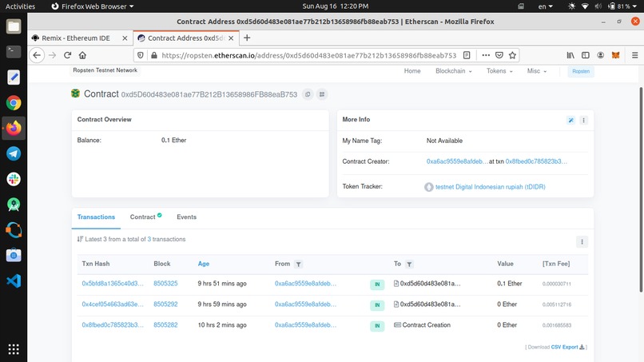Open testnet Digital Indonesian rupiah token link
The width and height of the screenshot is (644, 362).
pyautogui.click(x=490, y=187)
